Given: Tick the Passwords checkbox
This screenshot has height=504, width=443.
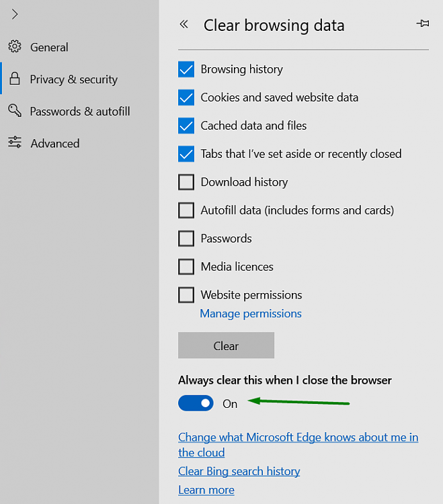Looking at the screenshot, I should pyautogui.click(x=186, y=239).
